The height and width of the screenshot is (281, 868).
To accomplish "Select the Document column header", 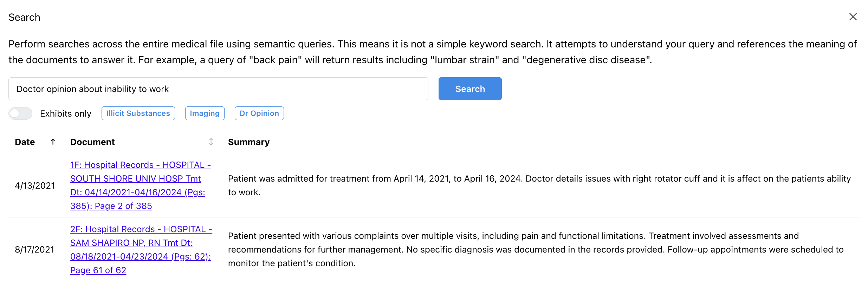I will coord(92,142).
